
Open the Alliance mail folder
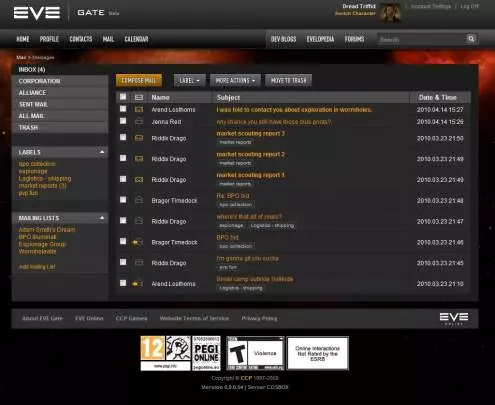pyautogui.click(x=60, y=93)
